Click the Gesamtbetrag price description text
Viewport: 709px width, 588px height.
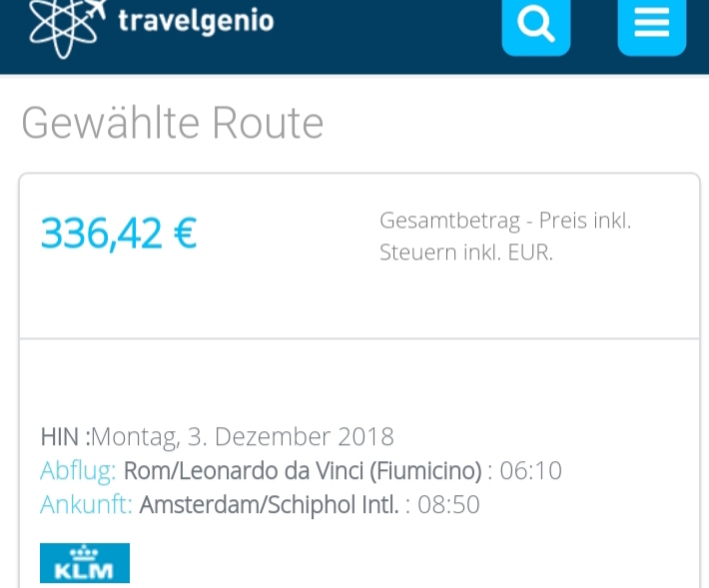pyautogui.click(x=505, y=236)
